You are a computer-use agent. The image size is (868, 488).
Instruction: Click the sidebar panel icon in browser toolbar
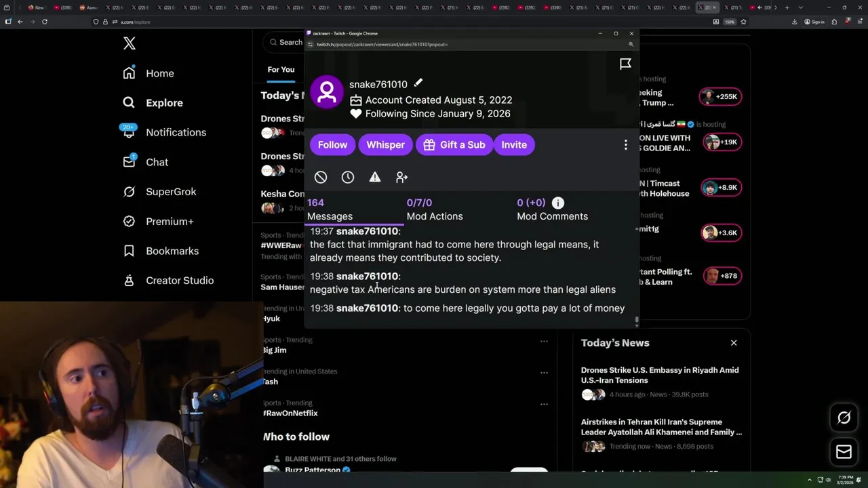8,22
